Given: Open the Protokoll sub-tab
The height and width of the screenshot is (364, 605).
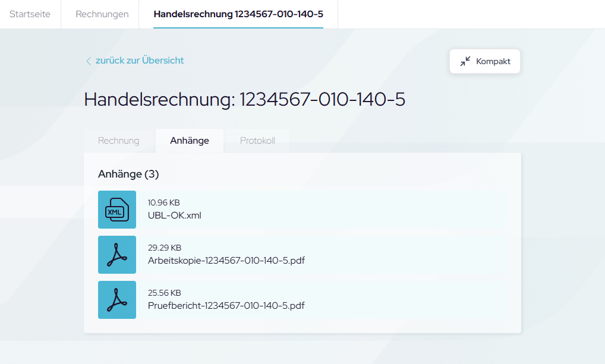Looking at the screenshot, I should (257, 141).
